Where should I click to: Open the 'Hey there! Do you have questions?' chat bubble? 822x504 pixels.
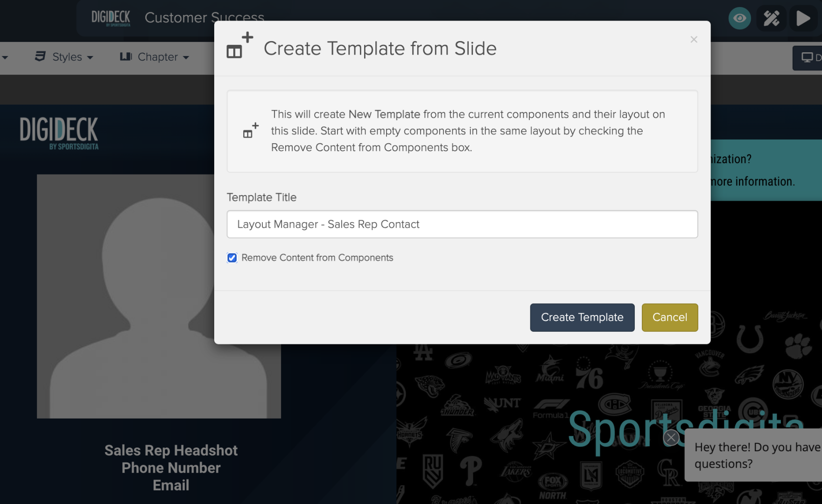pyautogui.click(x=756, y=455)
